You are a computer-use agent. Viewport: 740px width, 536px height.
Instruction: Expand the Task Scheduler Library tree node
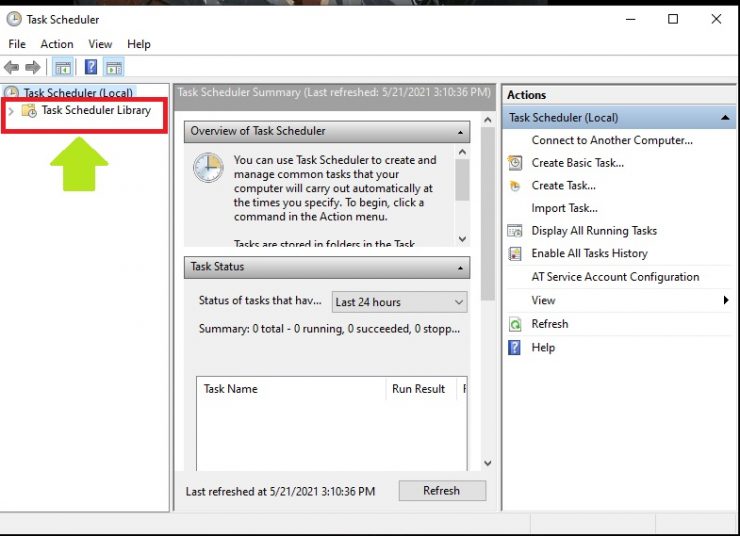(x=11, y=111)
